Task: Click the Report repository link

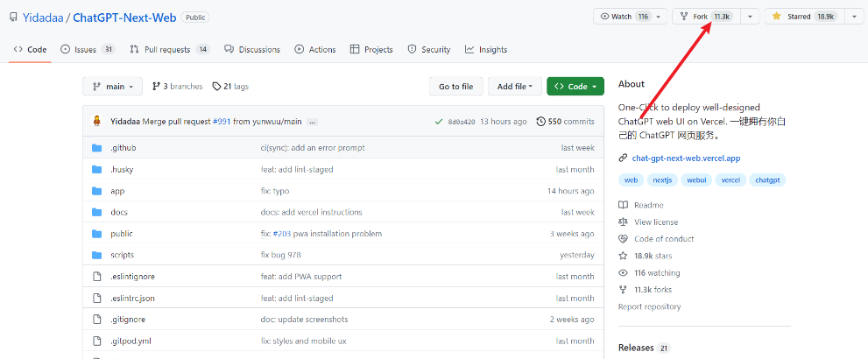Action: [x=649, y=306]
